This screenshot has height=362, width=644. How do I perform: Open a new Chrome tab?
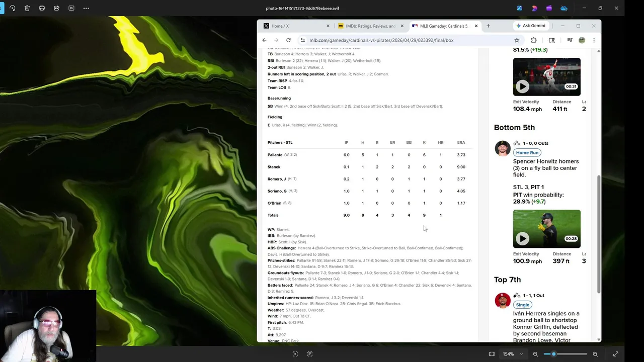click(x=488, y=26)
